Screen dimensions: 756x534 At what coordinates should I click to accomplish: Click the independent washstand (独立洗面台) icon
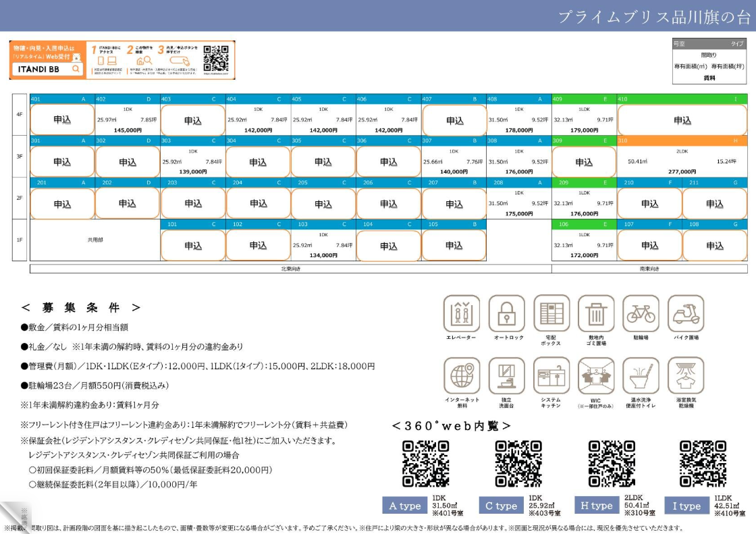(x=506, y=375)
